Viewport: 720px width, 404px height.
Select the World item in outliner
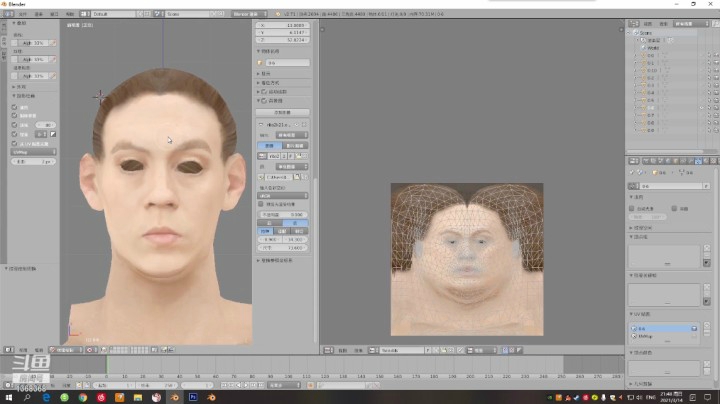coord(652,48)
